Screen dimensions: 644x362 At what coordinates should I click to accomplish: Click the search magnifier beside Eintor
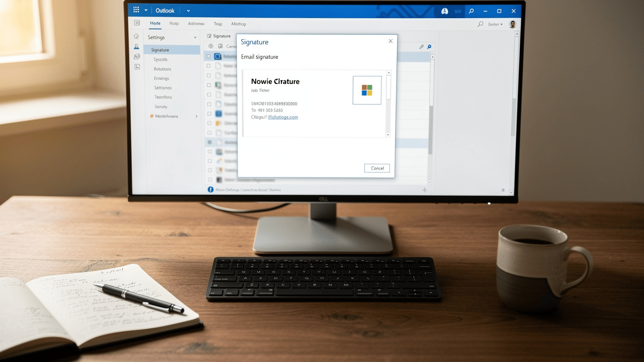[480, 24]
